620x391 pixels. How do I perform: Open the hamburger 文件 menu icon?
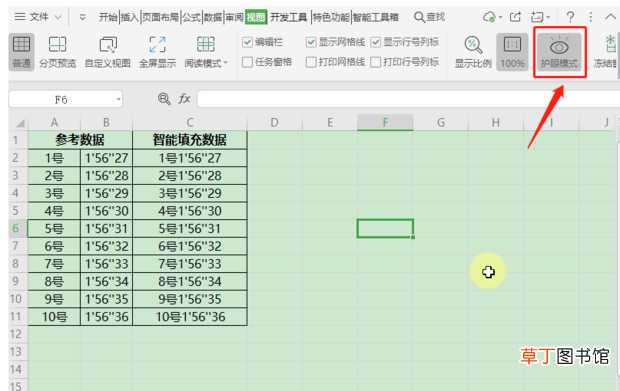pos(20,17)
